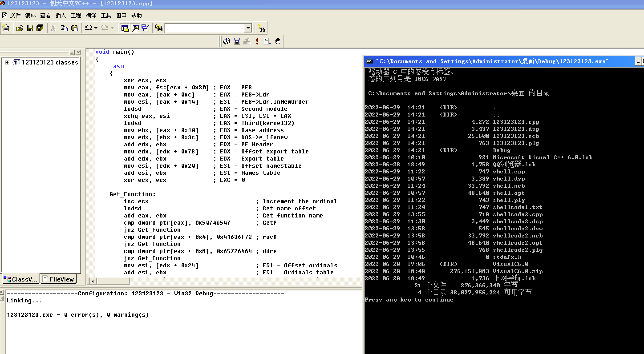Switch to the ClassView tab
The height and width of the screenshot is (354, 644).
click(20, 279)
